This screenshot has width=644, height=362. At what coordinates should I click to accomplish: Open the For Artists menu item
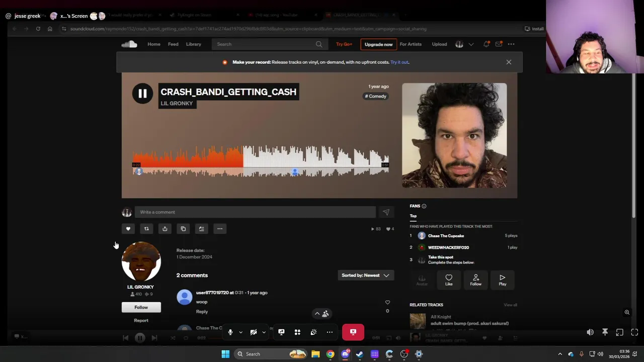(x=411, y=44)
